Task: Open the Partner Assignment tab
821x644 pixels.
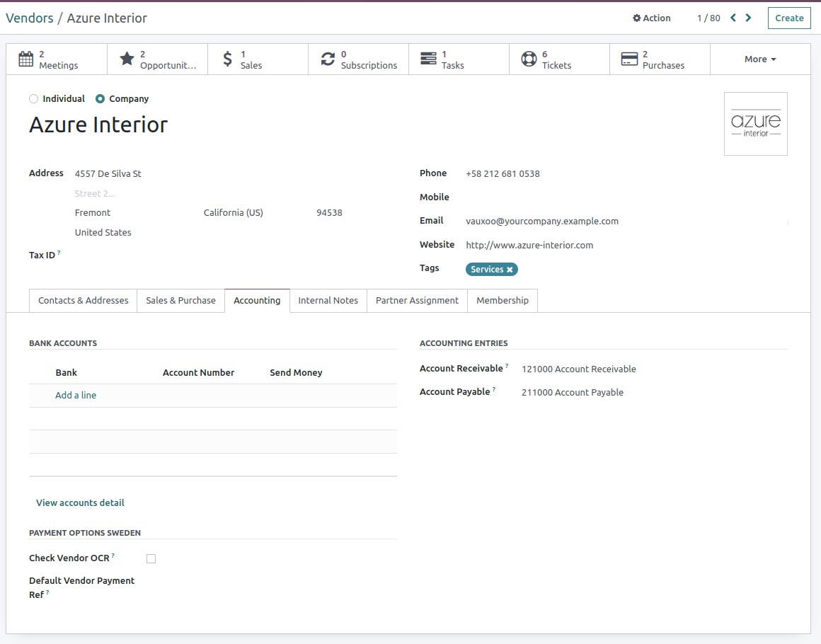Action: [x=416, y=300]
